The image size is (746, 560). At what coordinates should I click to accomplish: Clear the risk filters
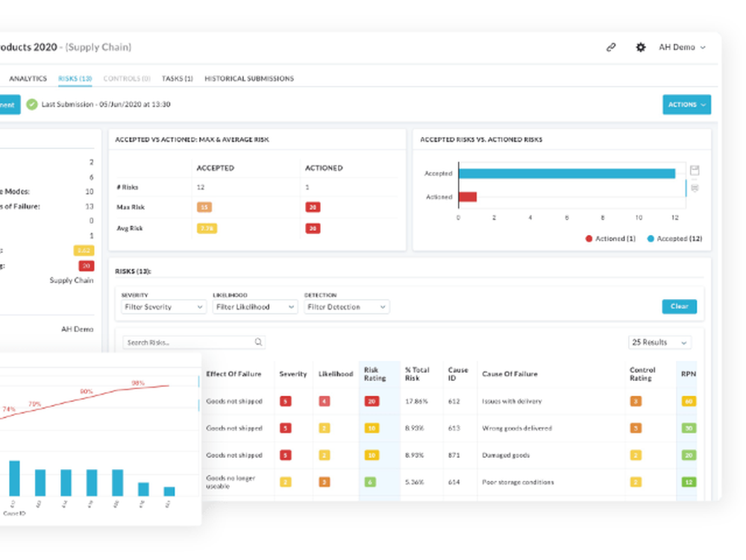[680, 306]
